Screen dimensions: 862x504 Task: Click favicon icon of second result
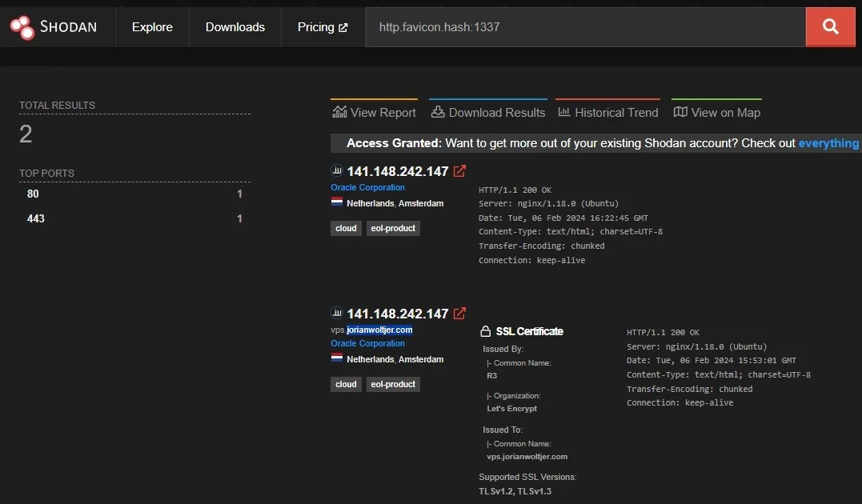coord(336,313)
